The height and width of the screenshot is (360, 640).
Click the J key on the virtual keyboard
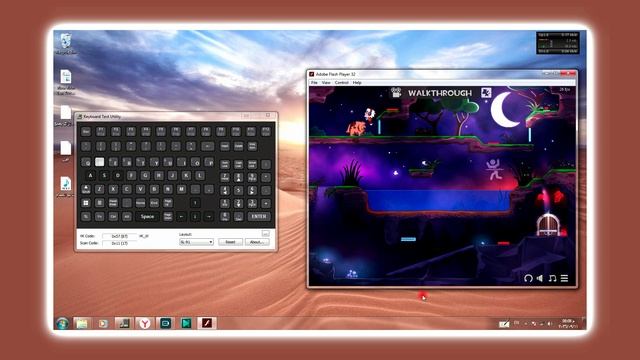pos(172,176)
